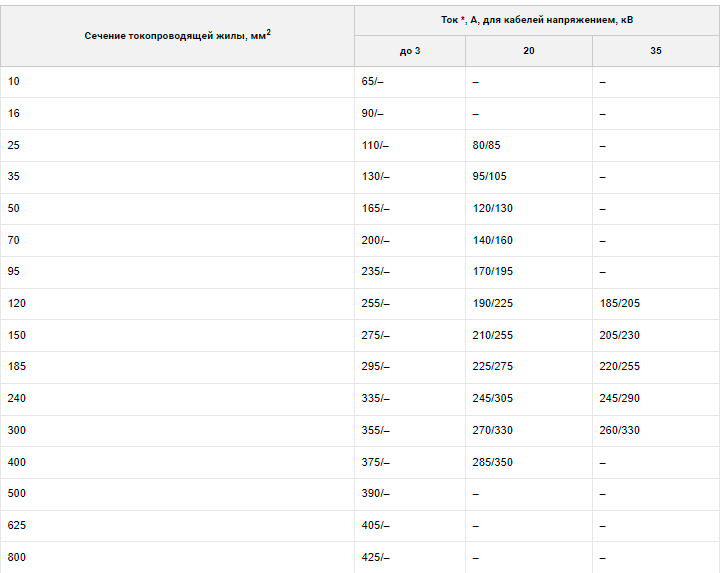Select the 'до 3' column header

(410, 51)
